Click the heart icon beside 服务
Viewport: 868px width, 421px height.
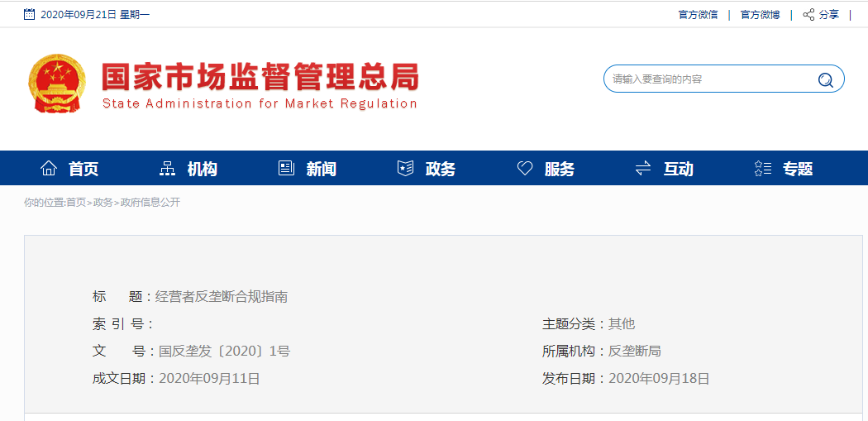pos(525,169)
